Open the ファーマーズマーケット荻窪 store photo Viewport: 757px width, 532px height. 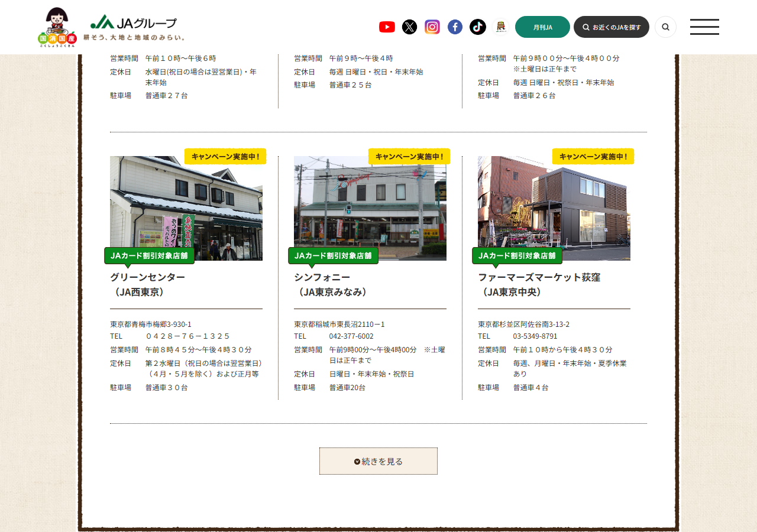(554, 208)
